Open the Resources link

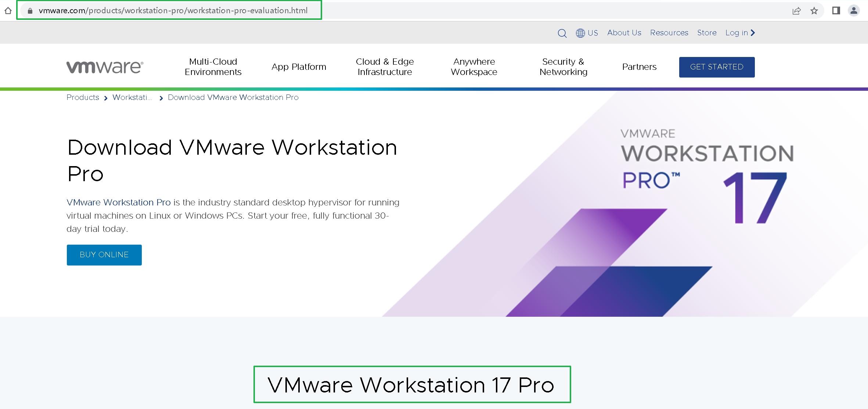pyautogui.click(x=669, y=33)
